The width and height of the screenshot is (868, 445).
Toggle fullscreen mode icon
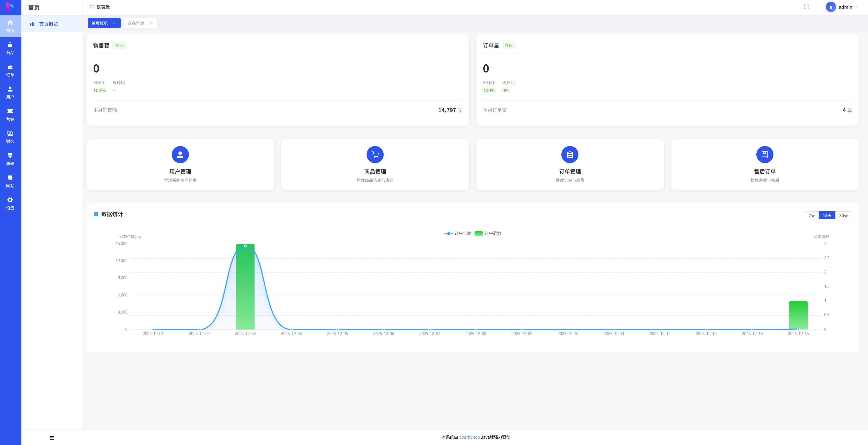806,7
